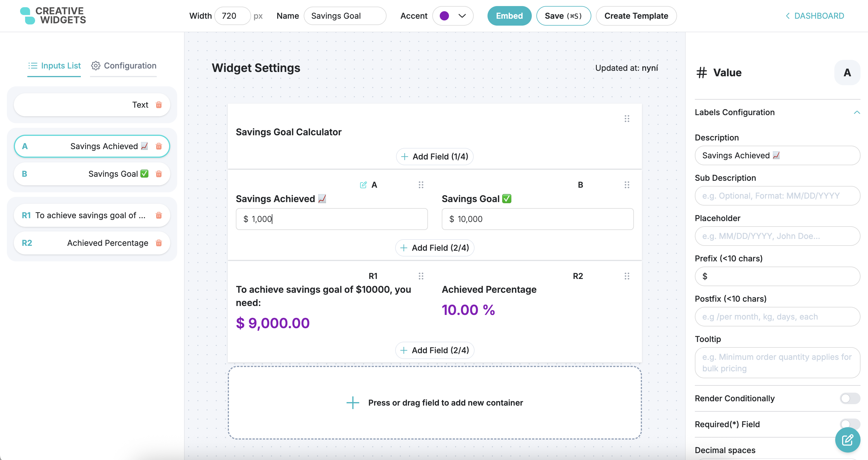This screenshot has height=460, width=868.
Task: Grab the drag handle of field B
Action: tap(627, 185)
